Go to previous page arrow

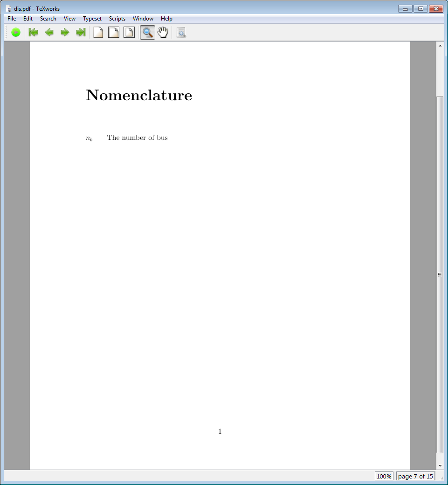click(x=49, y=32)
